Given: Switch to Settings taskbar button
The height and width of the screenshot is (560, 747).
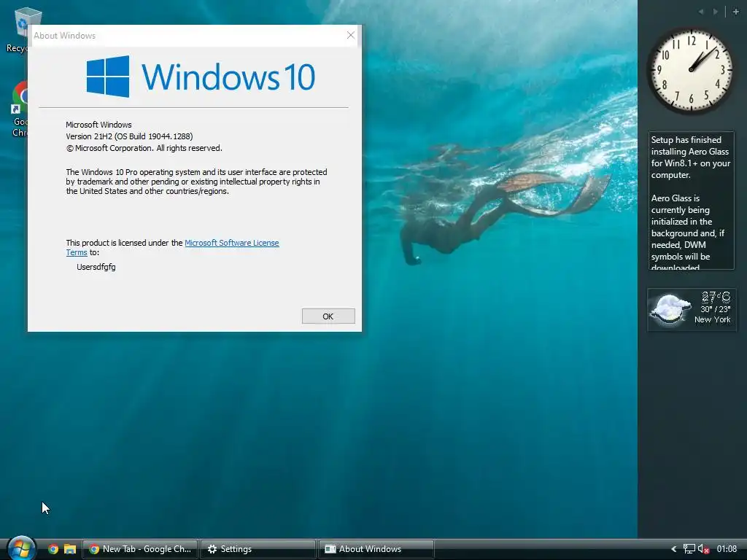Looking at the screenshot, I should pos(258,549).
